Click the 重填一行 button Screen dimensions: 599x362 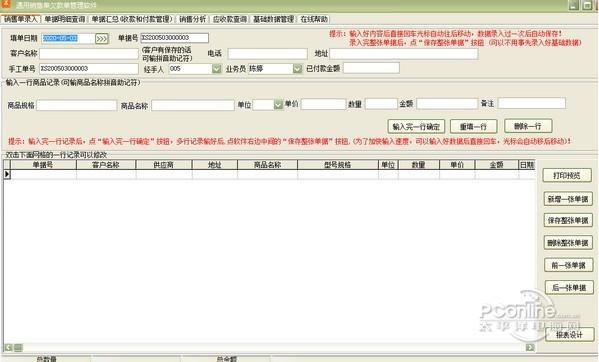473,126
